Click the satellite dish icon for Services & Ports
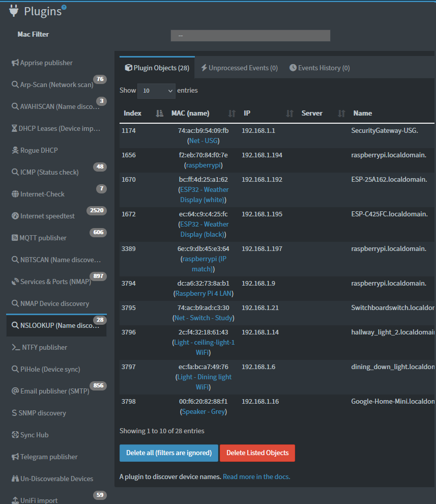This screenshot has width=436, height=504. [15, 281]
